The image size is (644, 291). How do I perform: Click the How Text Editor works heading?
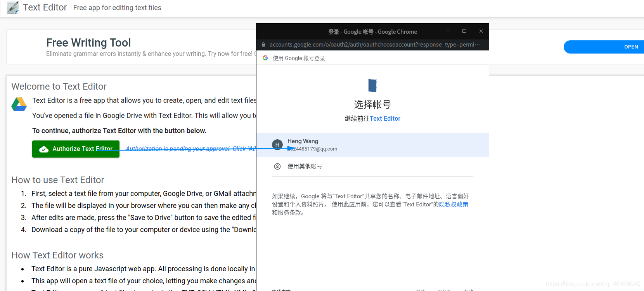click(x=57, y=255)
